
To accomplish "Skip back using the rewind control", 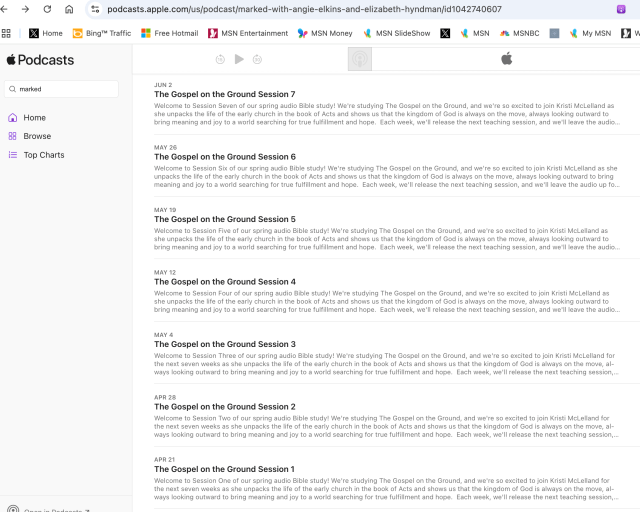I will [x=220, y=59].
